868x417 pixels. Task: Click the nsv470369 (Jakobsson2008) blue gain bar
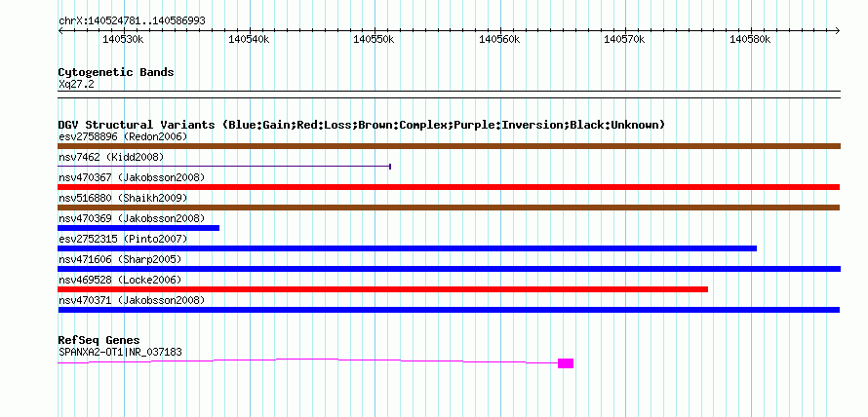(x=138, y=228)
